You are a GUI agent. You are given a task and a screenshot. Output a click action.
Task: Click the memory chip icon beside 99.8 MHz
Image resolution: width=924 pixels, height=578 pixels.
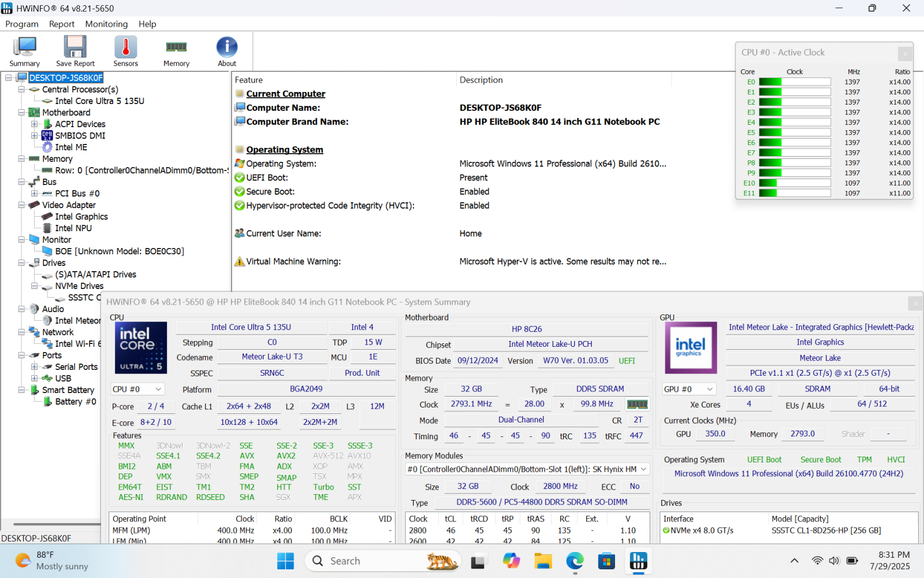click(637, 404)
